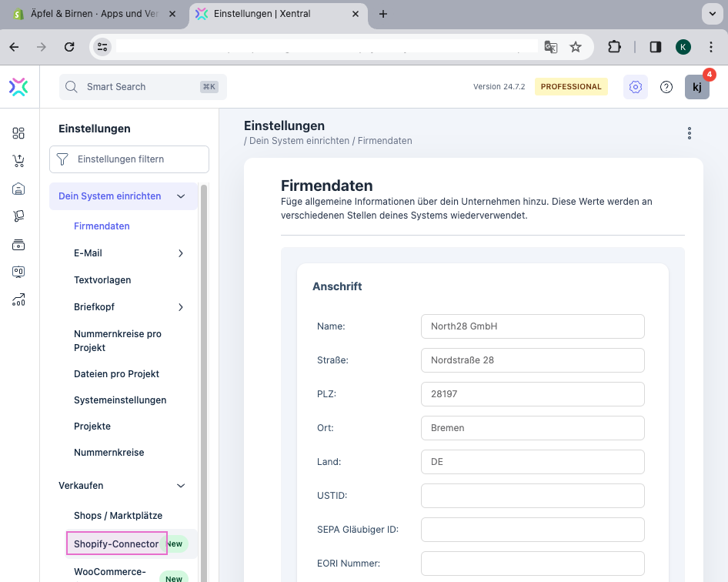
Task: Click the help question mark icon
Action: [666, 87]
